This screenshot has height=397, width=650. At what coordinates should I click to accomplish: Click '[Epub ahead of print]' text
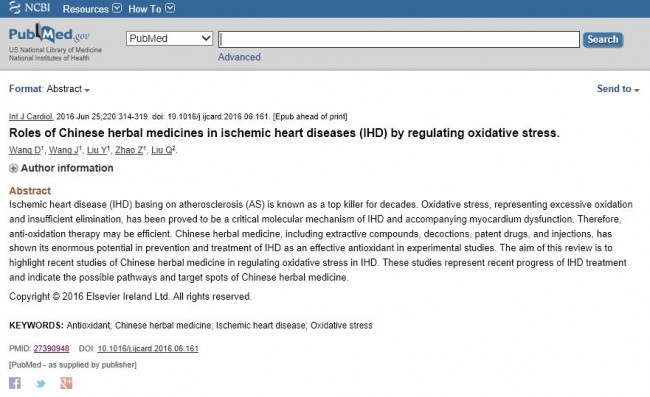coord(310,116)
